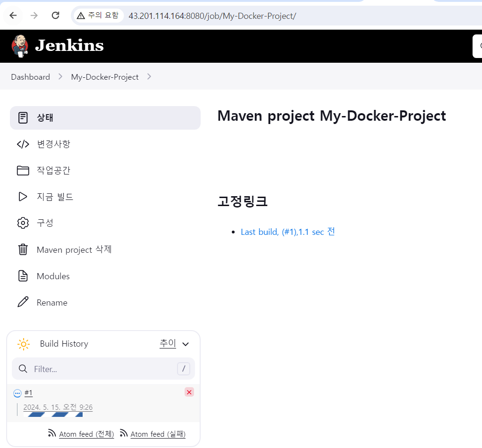Image resolution: width=482 pixels, height=448 pixels.
Task: Click the trash can delete icon
Action: click(x=23, y=249)
